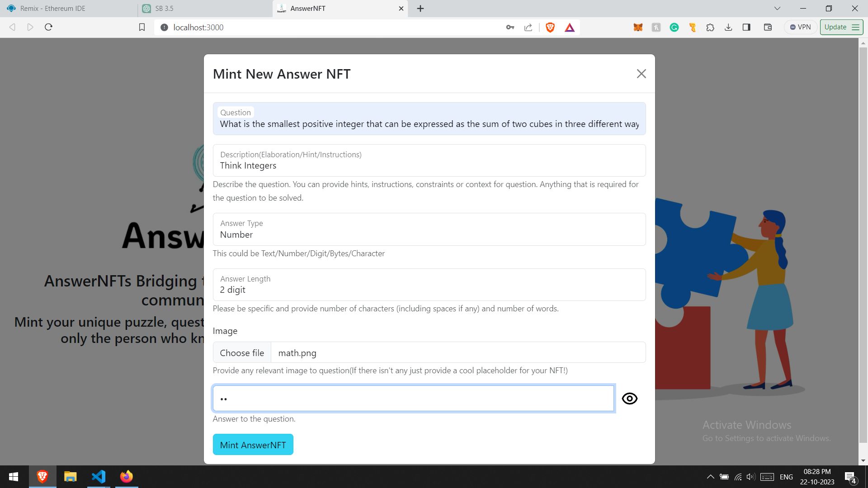Focus the Question input field
The image size is (868, 488).
point(429,118)
